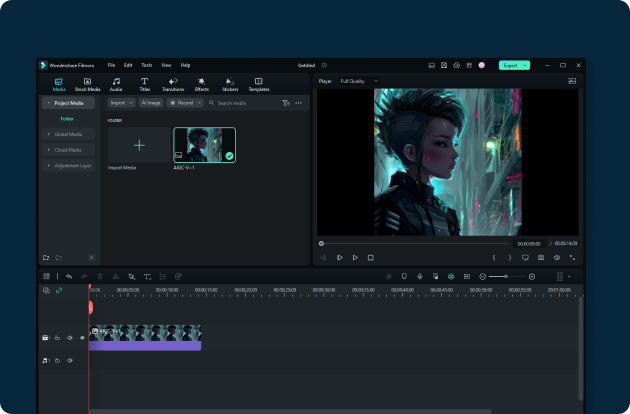Step back one frame in player
Screen dimensions: 630x414
pyautogui.click(x=323, y=258)
